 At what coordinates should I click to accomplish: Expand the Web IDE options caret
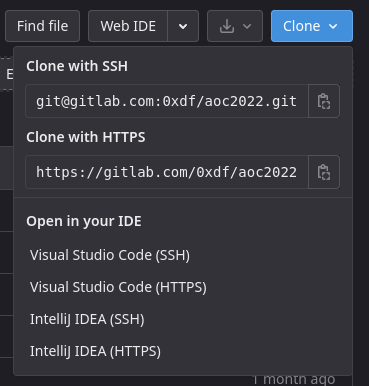pyautogui.click(x=183, y=26)
